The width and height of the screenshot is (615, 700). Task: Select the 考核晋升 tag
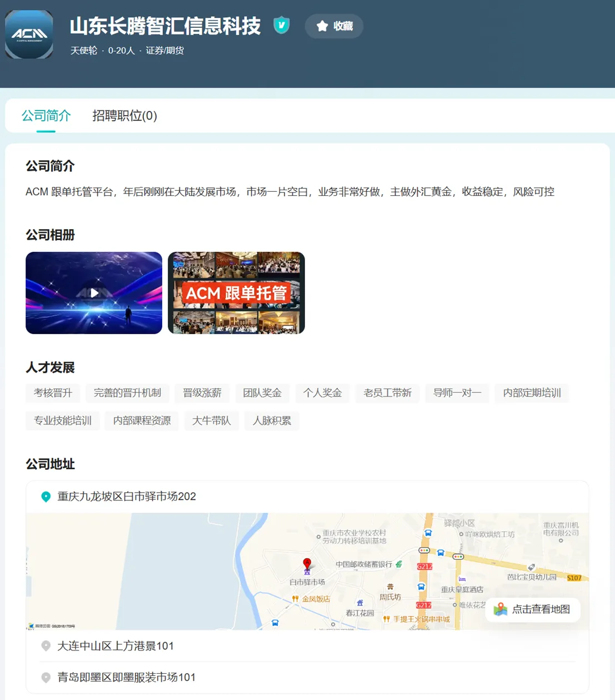point(53,393)
